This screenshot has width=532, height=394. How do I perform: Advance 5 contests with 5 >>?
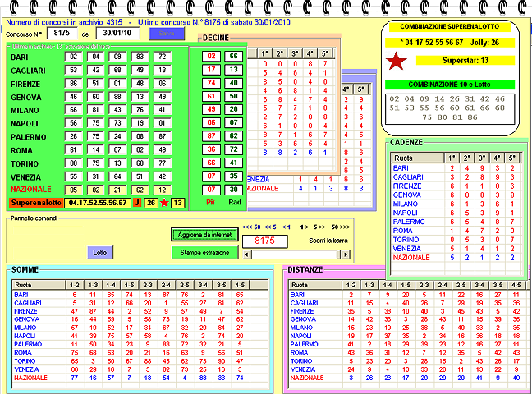click(319, 227)
